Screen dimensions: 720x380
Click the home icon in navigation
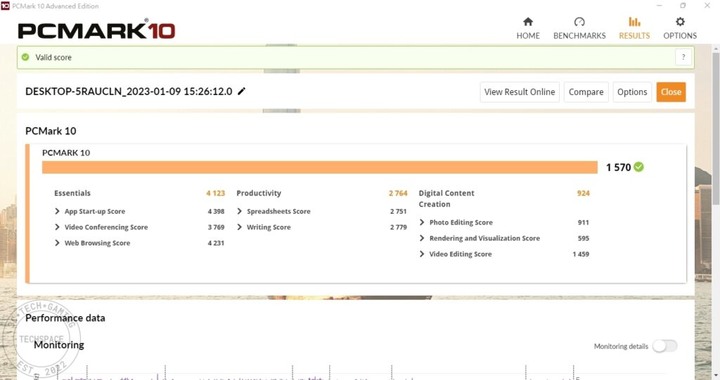(x=528, y=22)
